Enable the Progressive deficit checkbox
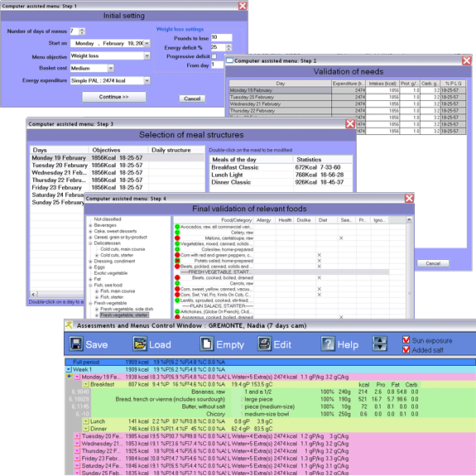The width and height of the screenshot is (476, 476). (214, 56)
